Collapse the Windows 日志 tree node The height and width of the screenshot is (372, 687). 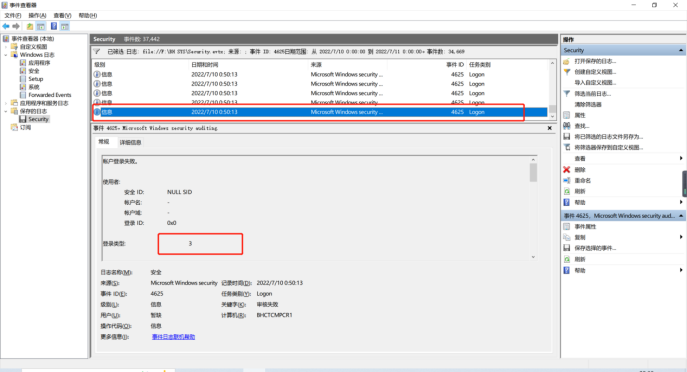[6, 55]
